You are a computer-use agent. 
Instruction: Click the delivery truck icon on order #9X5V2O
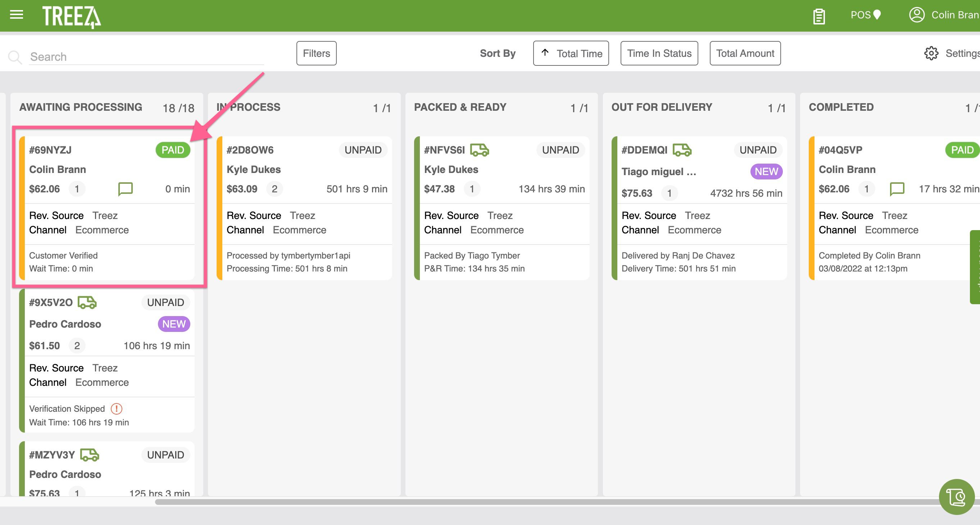(87, 303)
